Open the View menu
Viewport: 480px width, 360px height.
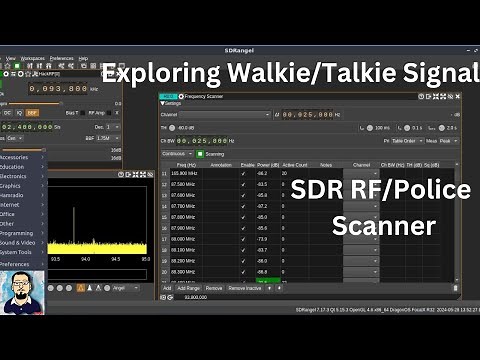coord(10,58)
